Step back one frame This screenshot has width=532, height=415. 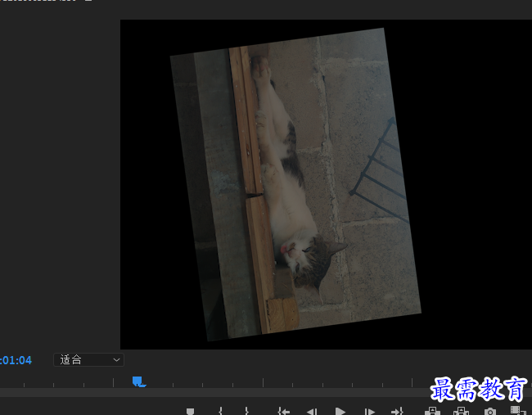pyautogui.click(x=312, y=411)
